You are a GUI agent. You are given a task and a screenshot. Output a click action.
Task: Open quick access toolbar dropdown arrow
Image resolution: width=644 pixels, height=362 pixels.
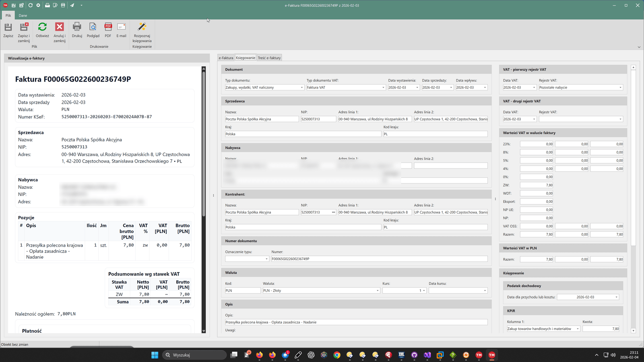click(81, 5)
